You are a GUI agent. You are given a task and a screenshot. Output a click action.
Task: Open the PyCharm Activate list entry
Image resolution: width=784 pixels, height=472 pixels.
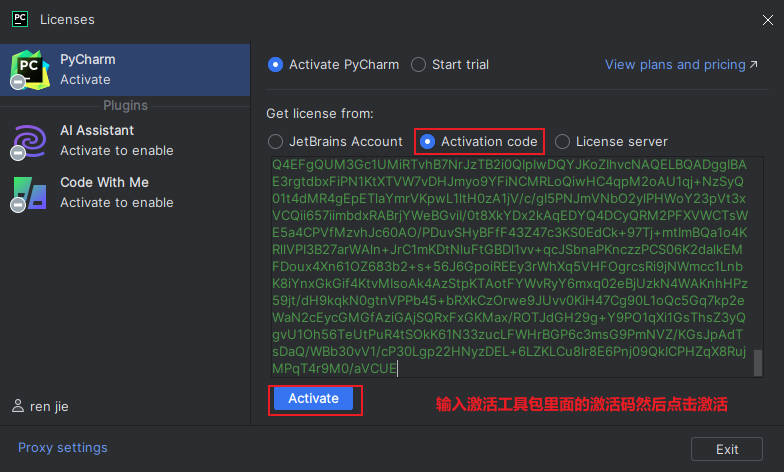coord(124,70)
